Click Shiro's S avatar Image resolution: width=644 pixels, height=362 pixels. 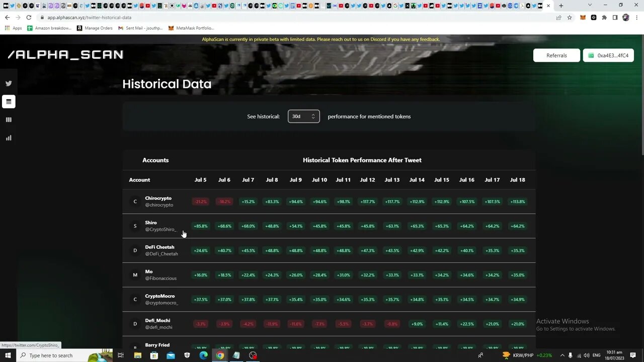135,226
